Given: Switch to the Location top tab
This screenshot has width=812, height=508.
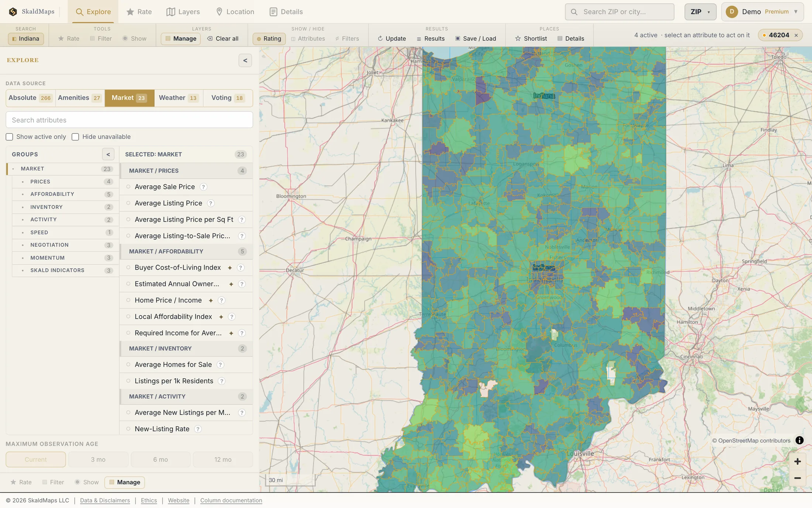Looking at the screenshot, I should (x=235, y=12).
